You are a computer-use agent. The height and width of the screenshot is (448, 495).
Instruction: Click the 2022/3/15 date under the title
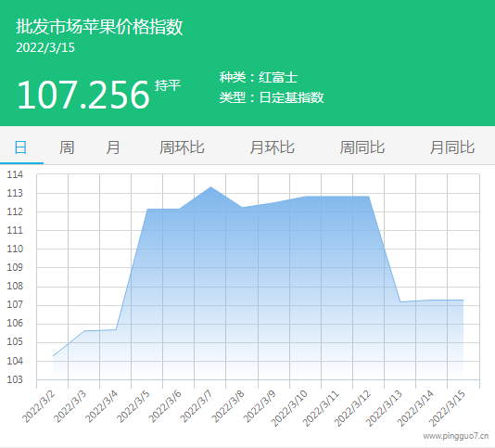(x=45, y=47)
